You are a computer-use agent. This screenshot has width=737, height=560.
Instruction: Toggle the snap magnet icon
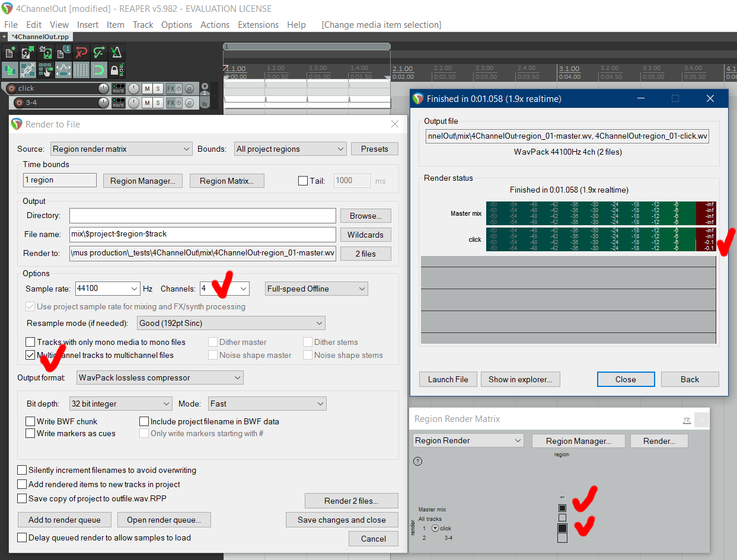point(99,70)
